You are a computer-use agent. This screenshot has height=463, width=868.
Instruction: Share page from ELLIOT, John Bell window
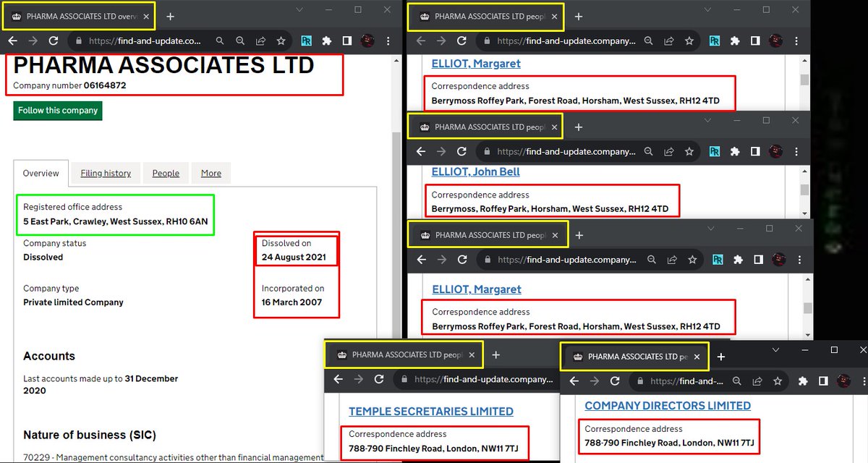click(669, 151)
